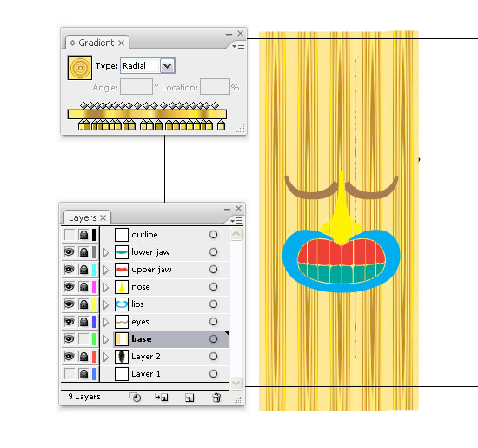Hide the upper jaw layer
The height and width of the screenshot is (448, 478).
70,270
